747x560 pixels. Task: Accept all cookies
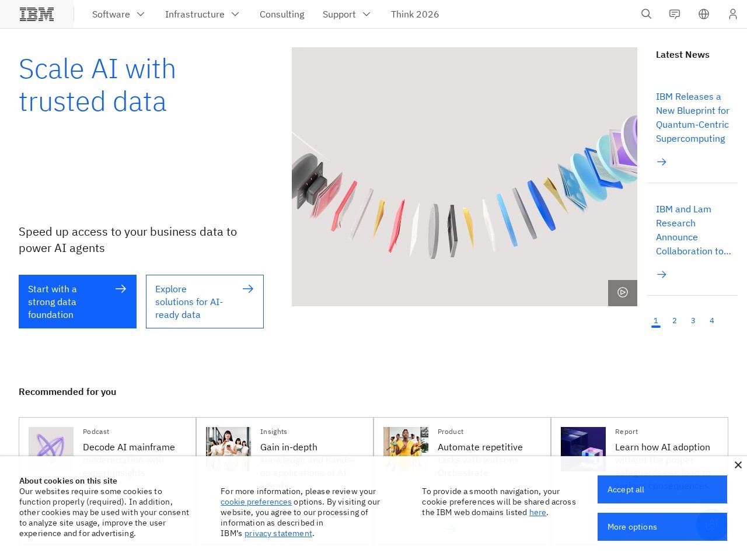click(662, 489)
